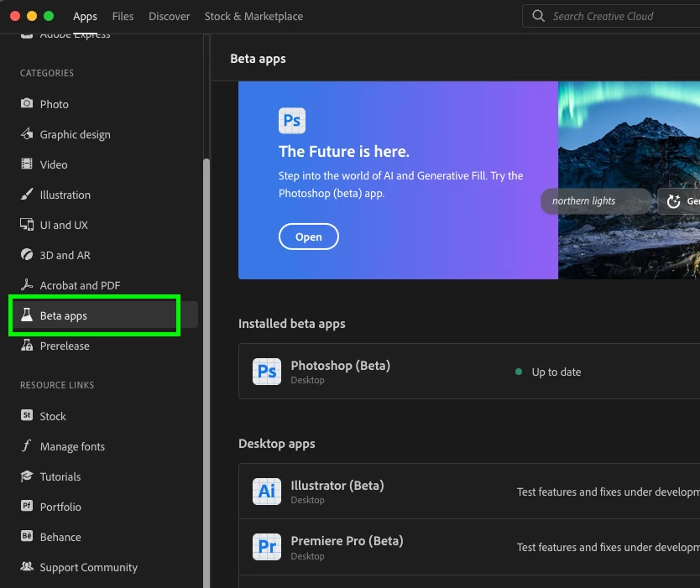This screenshot has width=700, height=588.
Task: Focus the Search Creative Cloud field
Action: (x=612, y=16)
